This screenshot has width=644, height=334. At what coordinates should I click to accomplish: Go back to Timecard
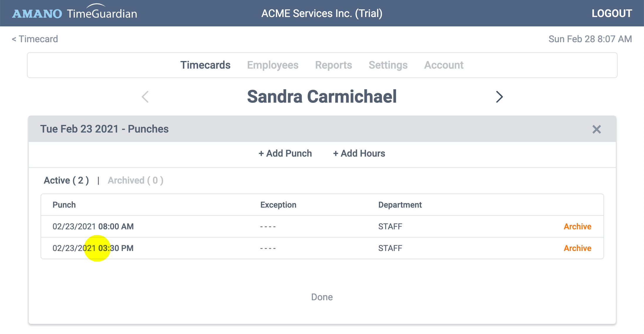35,39
